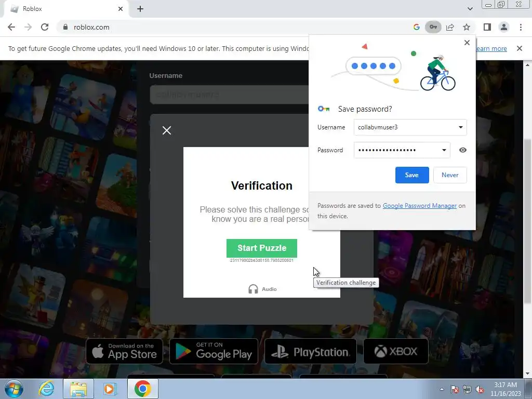Click the share page icon
Screen dimensions: 532x399
(x=450, y=27)
